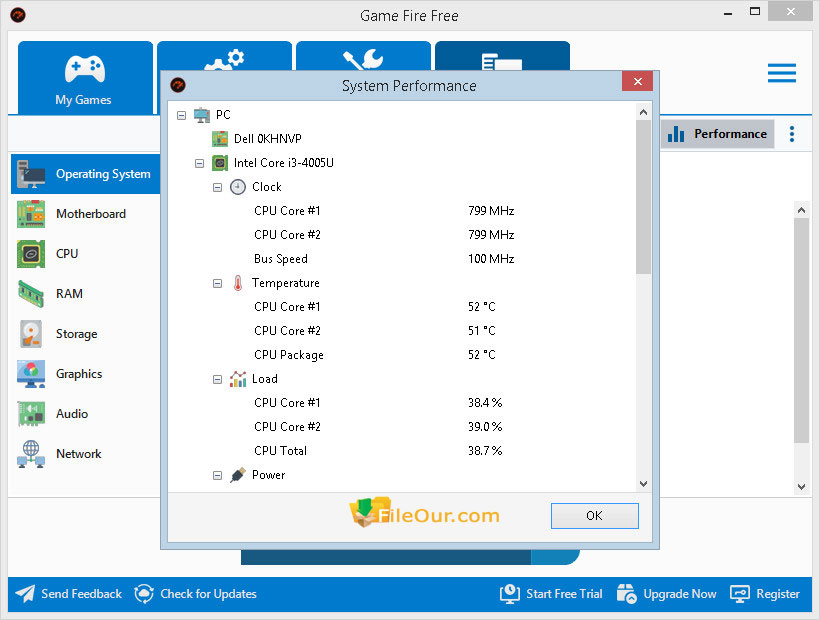
Task: Click the Clock icon in the tree
Action: tap(238, 187)
